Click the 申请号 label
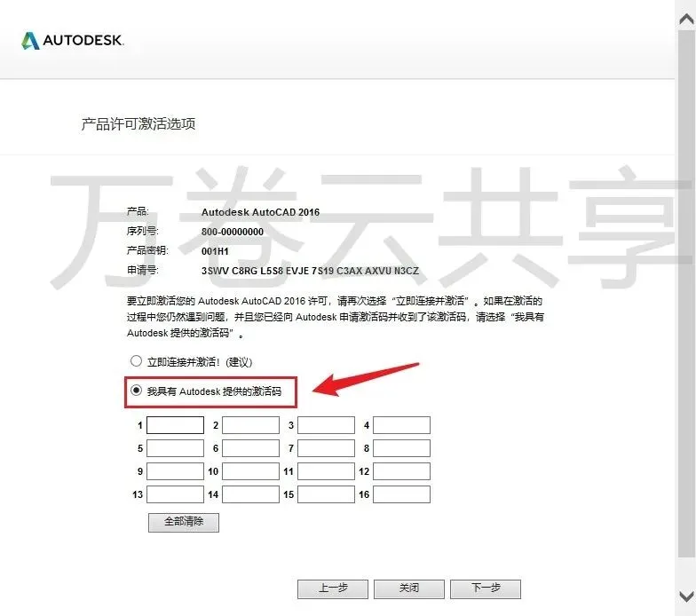696x616 pixels. tap(142, 270)
